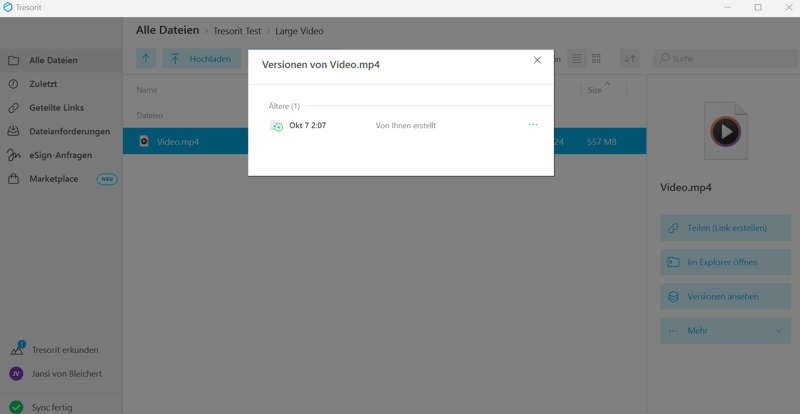Viewport: 800px width, 414px height.
Task: Click the NEU badge next to Marketplace
Action: (x=107, y=179)
